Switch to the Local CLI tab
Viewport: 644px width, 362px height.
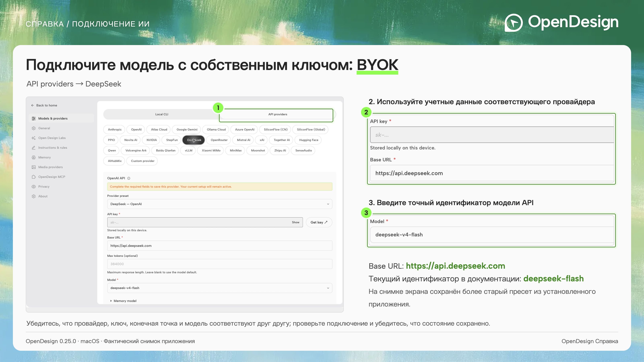(x=161, y=114)
